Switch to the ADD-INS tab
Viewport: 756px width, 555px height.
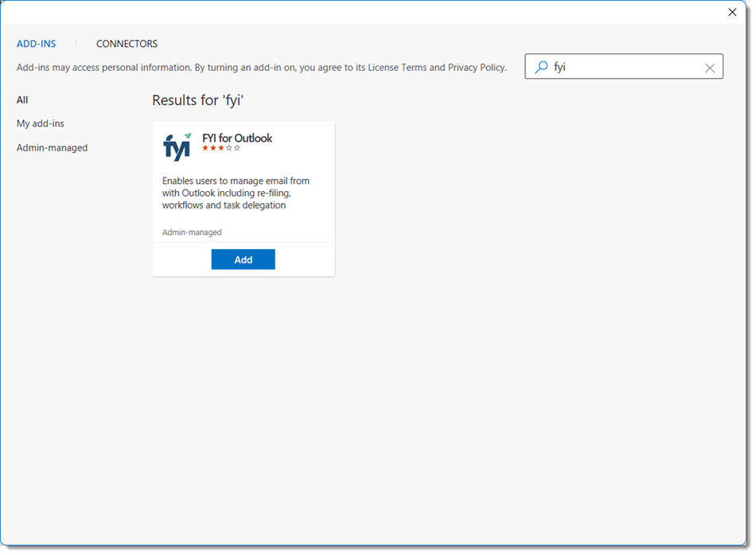pos(36,44)
